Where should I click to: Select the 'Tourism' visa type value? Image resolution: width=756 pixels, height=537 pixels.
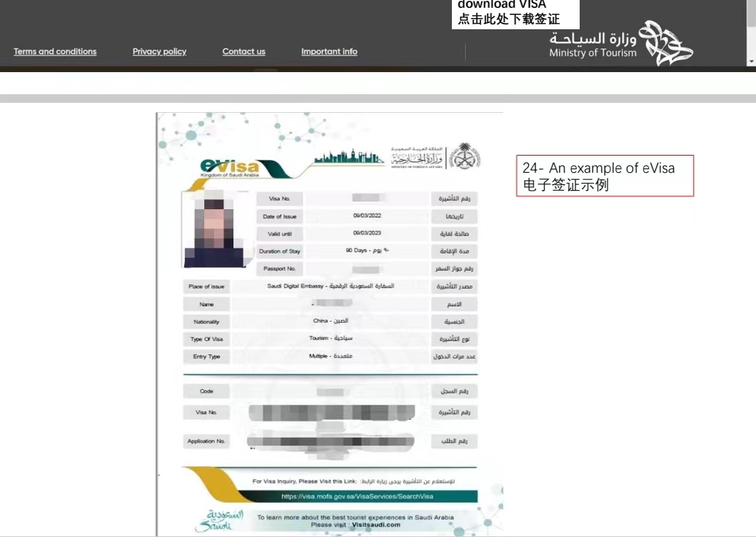pos(331,338)
